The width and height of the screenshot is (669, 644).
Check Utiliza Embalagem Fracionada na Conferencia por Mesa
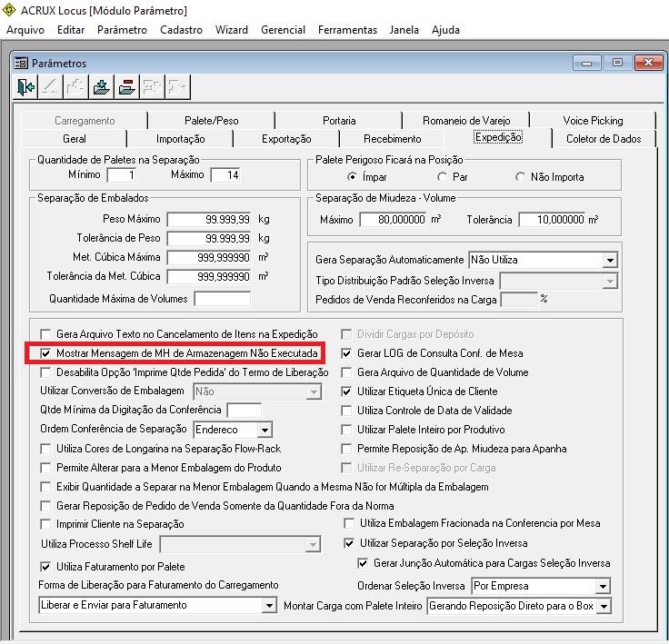[349, 523]
